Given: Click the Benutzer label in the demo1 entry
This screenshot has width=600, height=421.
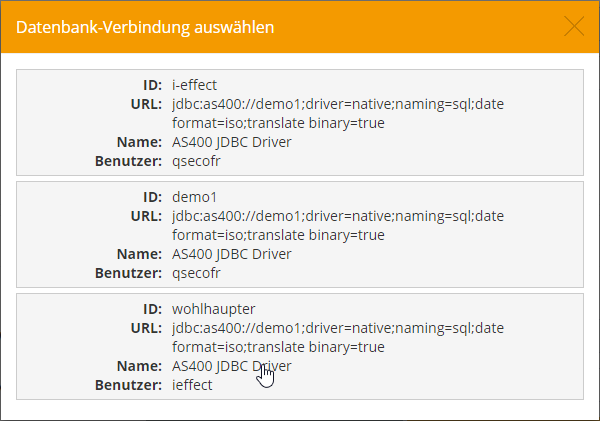Looking at the screenshot, I should (x=129, y=273).
